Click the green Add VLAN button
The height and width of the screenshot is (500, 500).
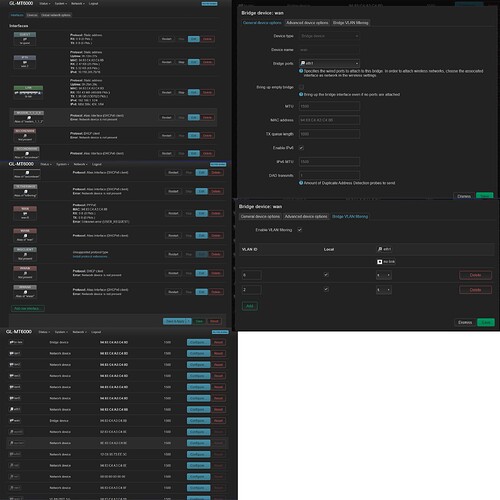pyautogui.click(x=250, y=306)
